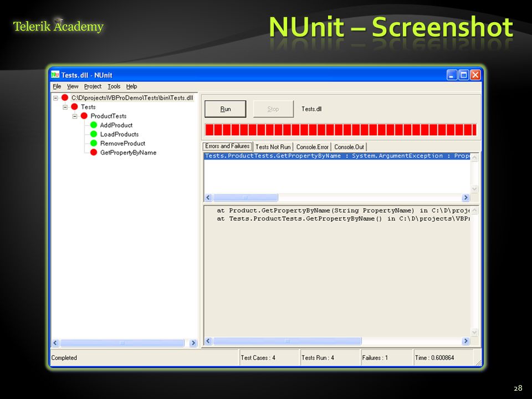
Task: Open the View menu
Action: pos(73,86)
